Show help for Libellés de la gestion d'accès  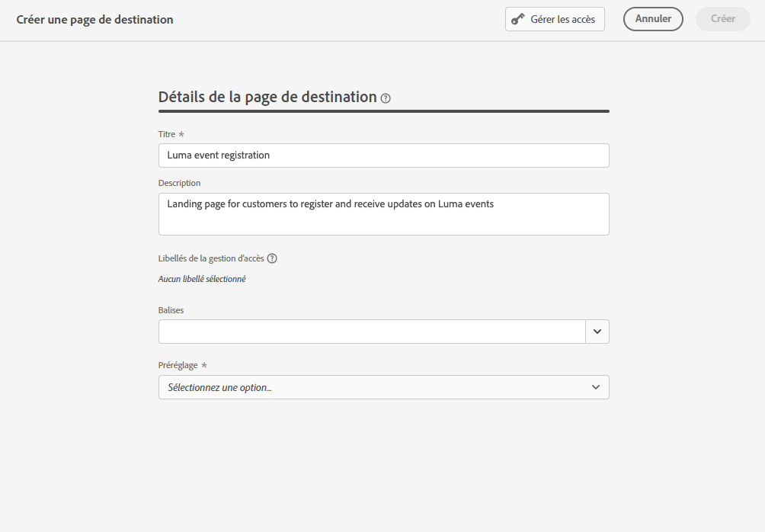(x=272, y=258)
